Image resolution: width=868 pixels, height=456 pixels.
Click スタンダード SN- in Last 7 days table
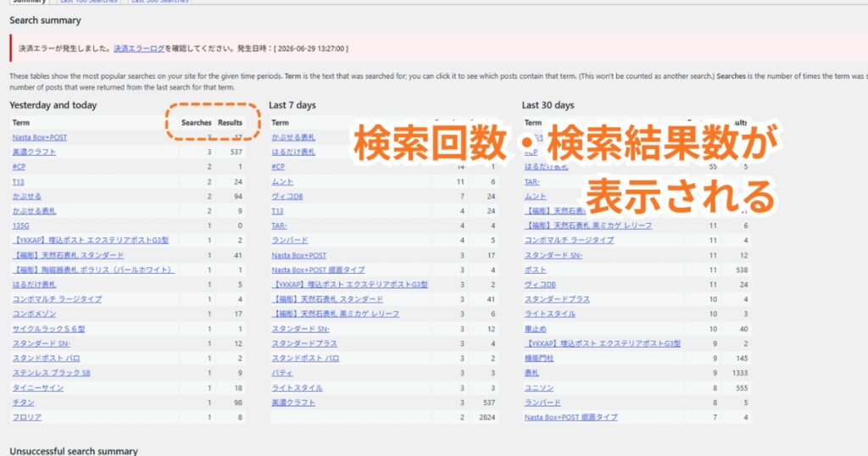coord(301,329)
